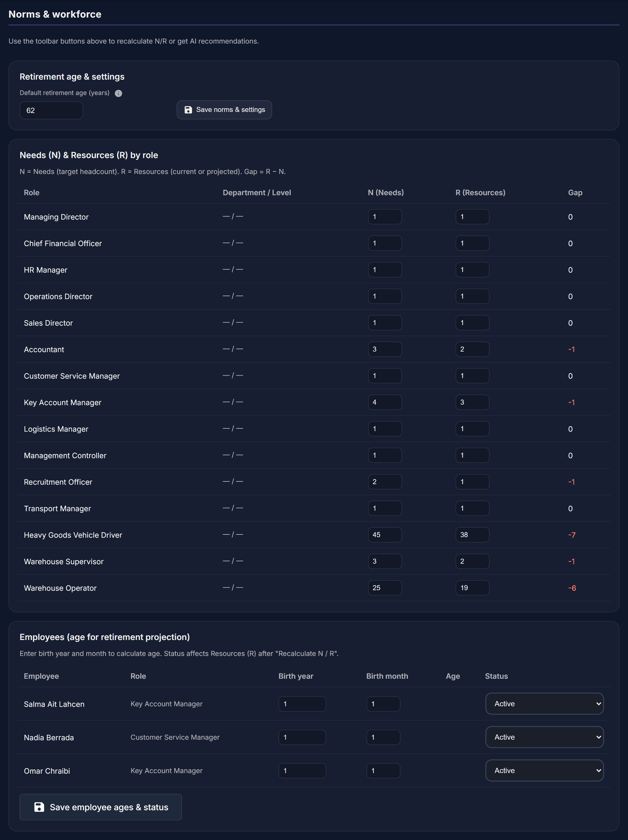Click Warehouse Operator resources field
628x840 pixels.
point(472,588)
